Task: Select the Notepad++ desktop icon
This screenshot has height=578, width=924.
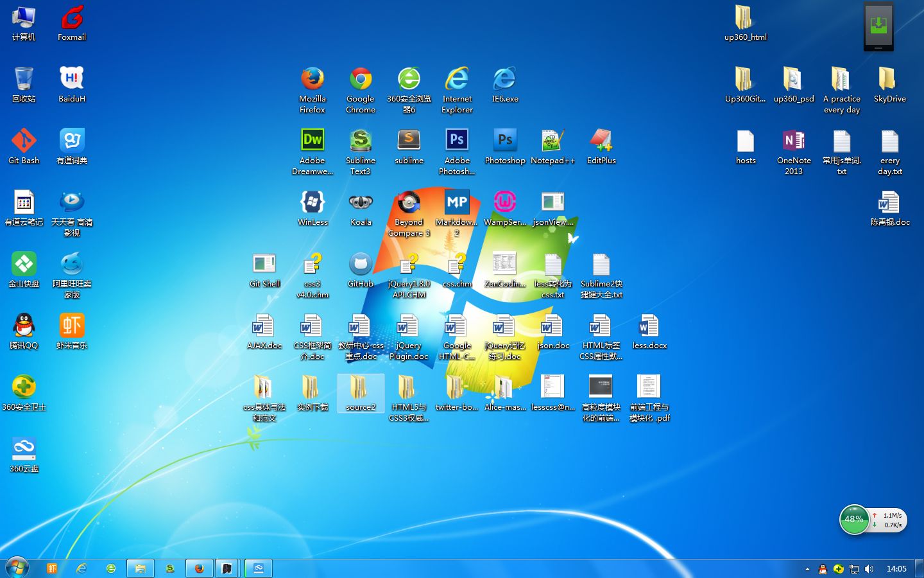Action: pyautogui.click(x=553, y=146)
